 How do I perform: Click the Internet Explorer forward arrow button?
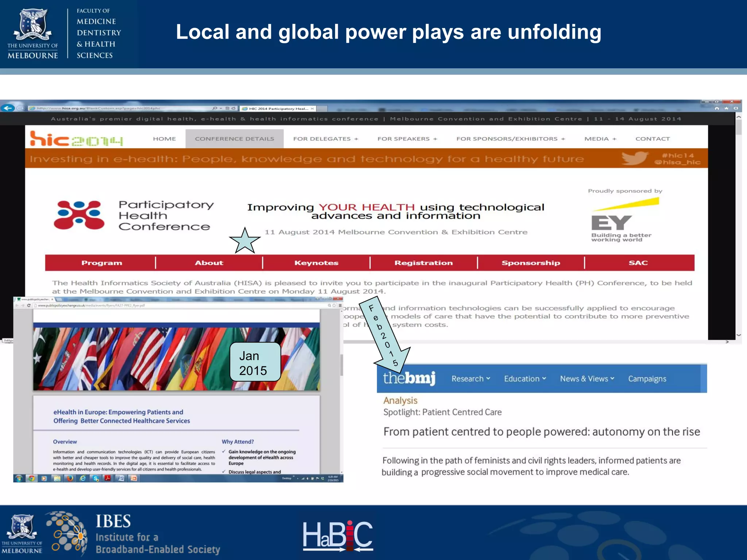click(x=21, y=108)
